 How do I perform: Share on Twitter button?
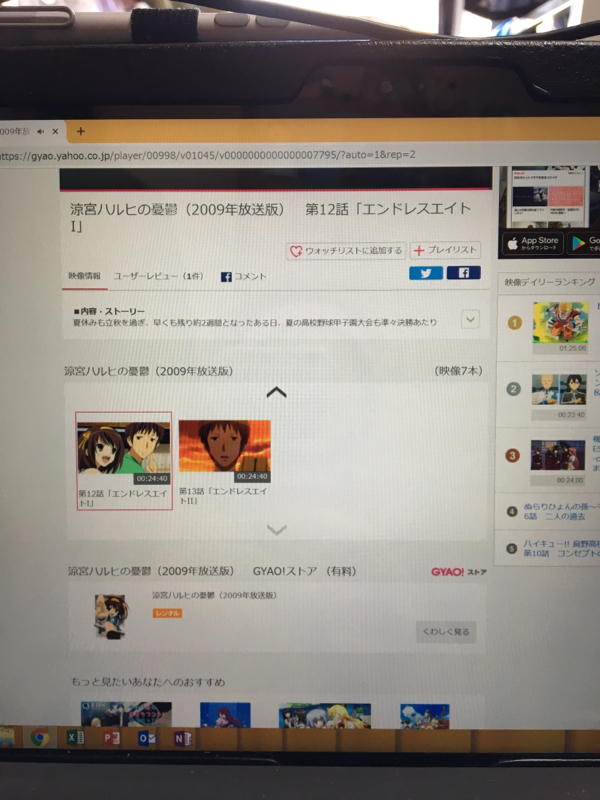click(x=426, y=273)
